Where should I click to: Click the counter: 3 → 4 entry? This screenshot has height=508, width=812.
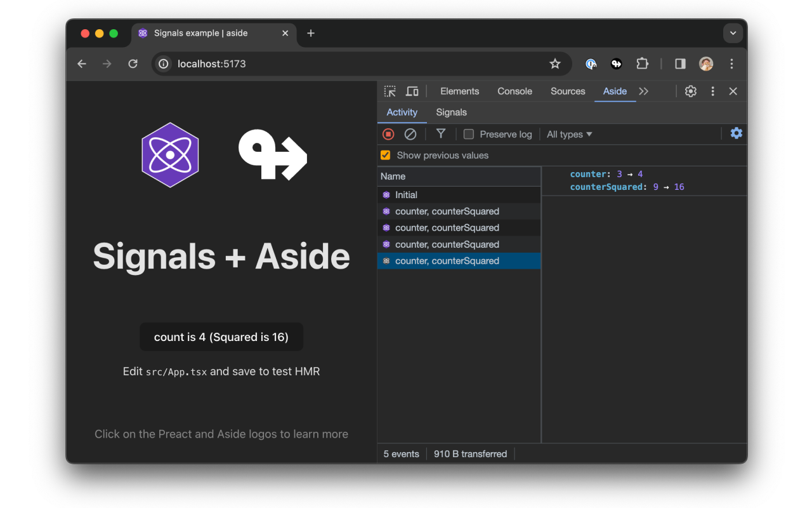point(606,174)
